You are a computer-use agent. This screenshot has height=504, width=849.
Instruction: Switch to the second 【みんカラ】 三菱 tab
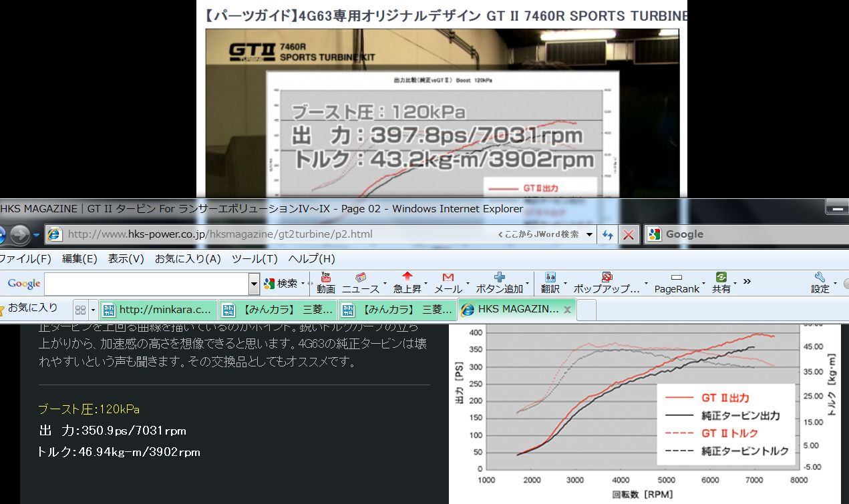(x=398, y=310)
